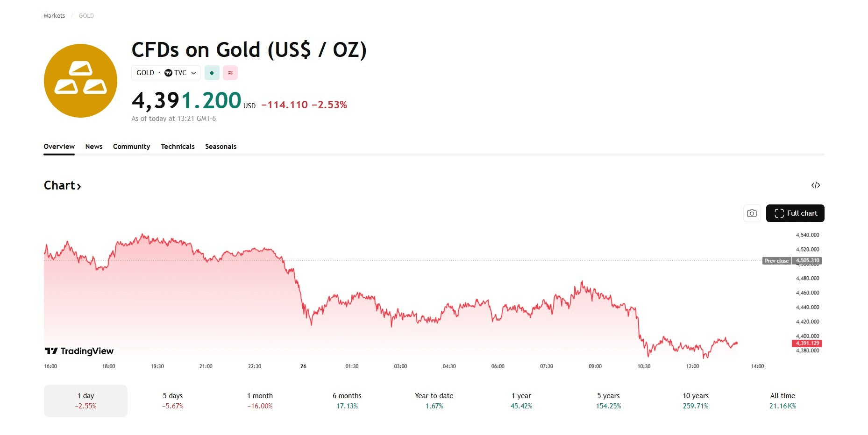This screenshot has width=868, height=435.
Task: Select the 1 day range
Action: (x=85, y=400)
